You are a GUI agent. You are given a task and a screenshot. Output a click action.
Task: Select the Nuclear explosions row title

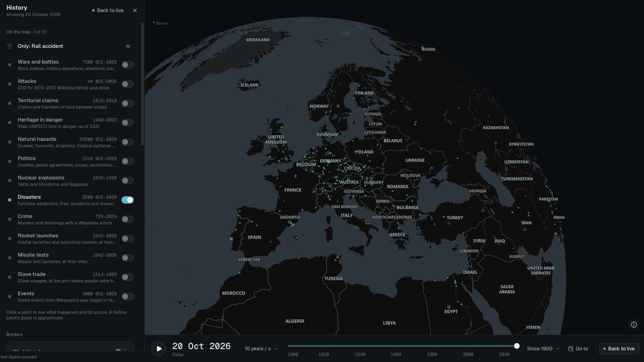click(41, 178)
